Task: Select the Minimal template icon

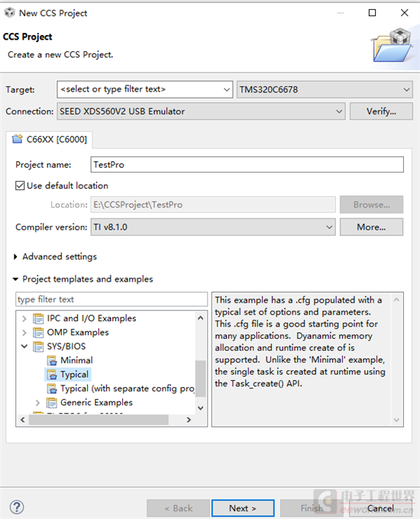Action: 52,360
